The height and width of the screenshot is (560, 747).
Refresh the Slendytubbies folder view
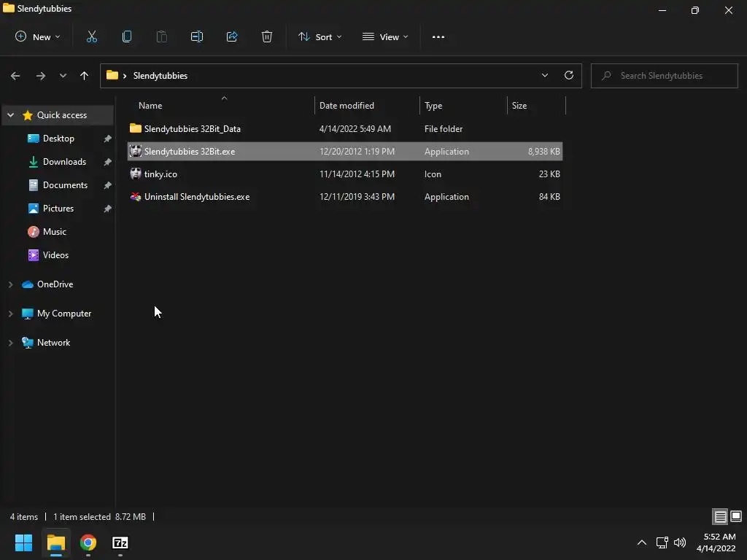pyautogui.click(x=569, y=75)
